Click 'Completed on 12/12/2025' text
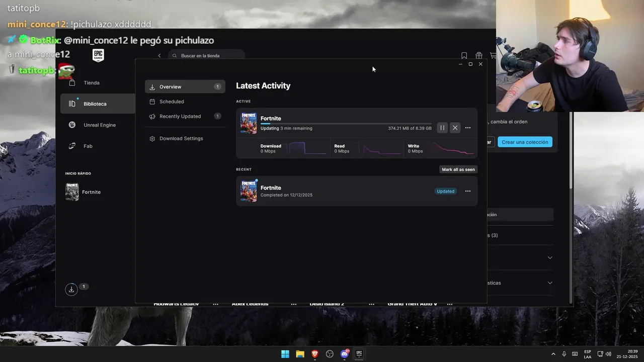 tap(286, 195)
